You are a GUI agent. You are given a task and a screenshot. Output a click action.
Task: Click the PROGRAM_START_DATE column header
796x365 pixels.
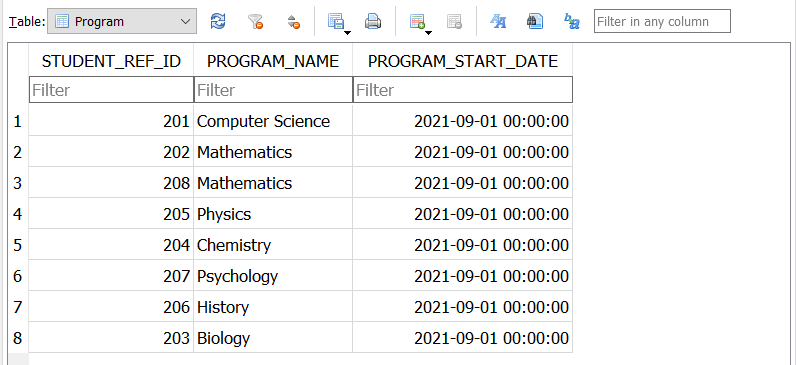463,61
